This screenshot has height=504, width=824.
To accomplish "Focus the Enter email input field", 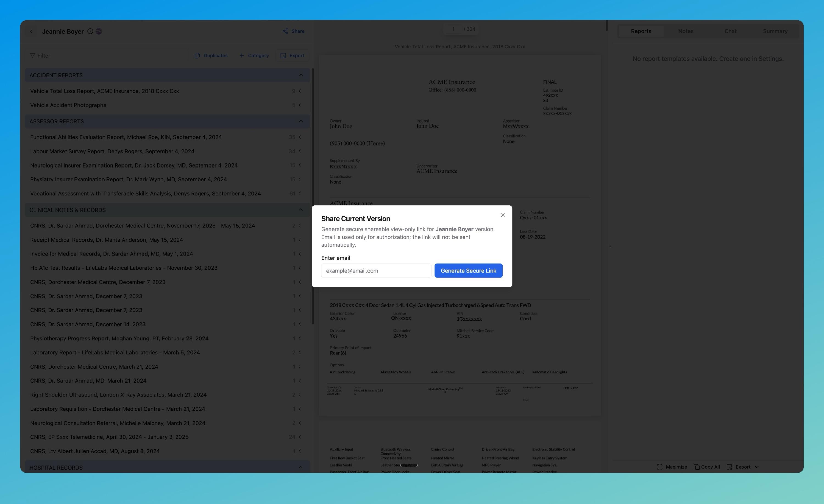I will point(376,270).
